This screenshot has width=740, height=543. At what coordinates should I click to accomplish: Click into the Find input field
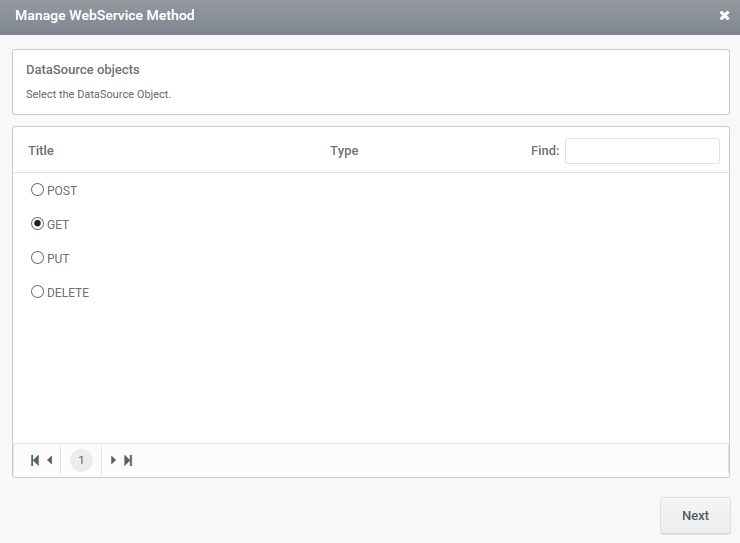pyautogui.click(x=642, y=151)
